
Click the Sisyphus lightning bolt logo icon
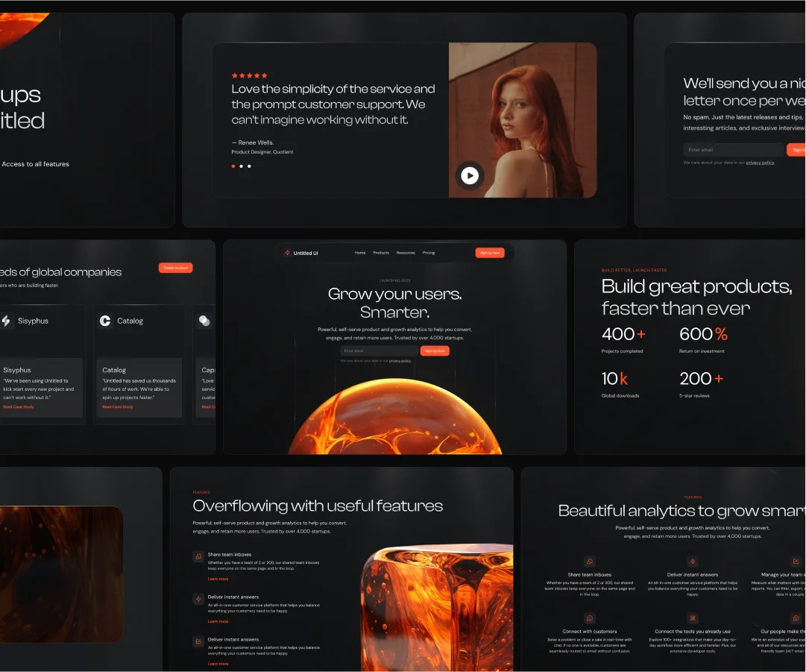[6, 321]
